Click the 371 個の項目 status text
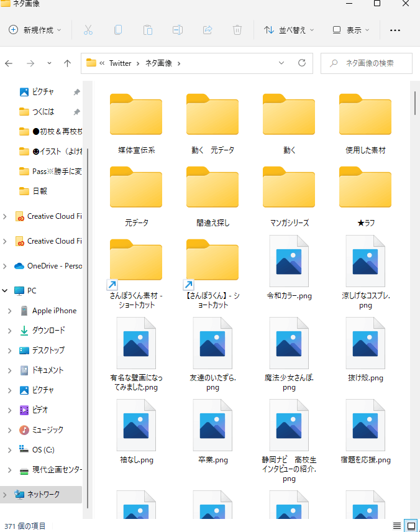The image size is (420, 532). (25, 526)
